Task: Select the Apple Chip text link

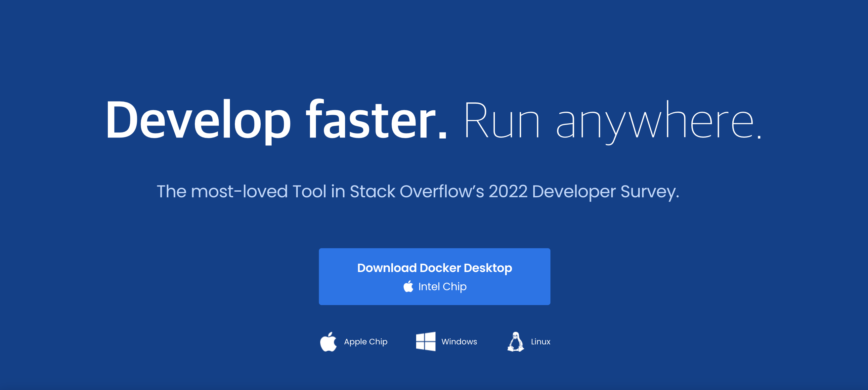Action: pyautogui.click(x=366, y=341)
